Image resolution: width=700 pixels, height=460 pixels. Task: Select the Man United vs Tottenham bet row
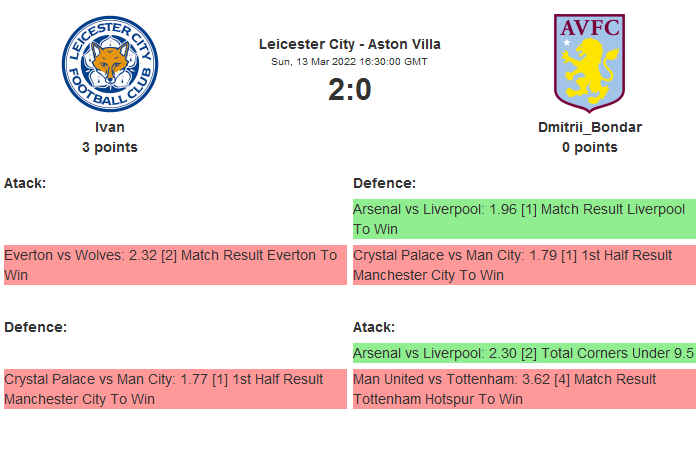523,388
